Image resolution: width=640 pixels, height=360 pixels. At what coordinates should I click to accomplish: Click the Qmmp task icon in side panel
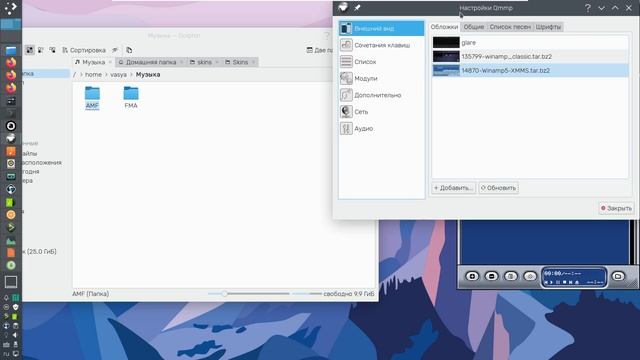point(11,138)
